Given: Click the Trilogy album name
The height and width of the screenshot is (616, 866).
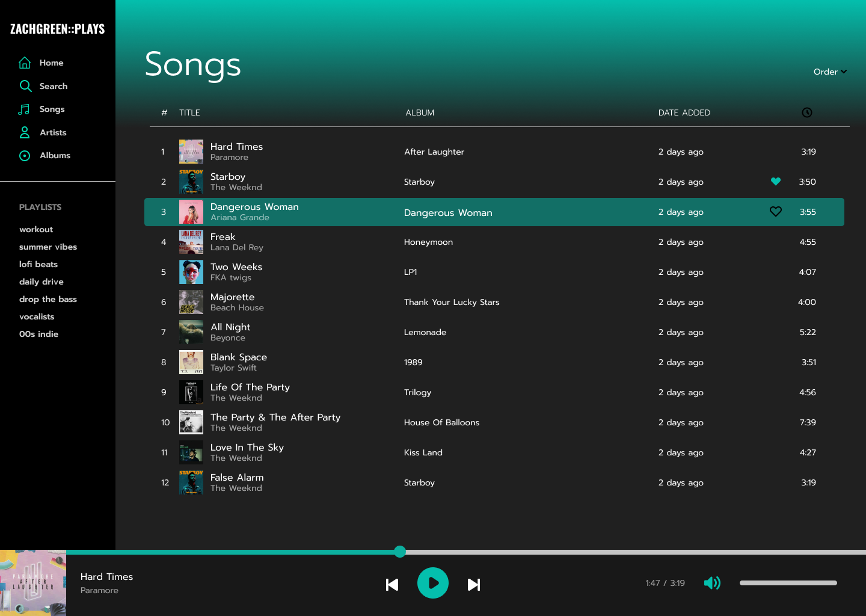Looking at the screenshot, I should (418, 392).
